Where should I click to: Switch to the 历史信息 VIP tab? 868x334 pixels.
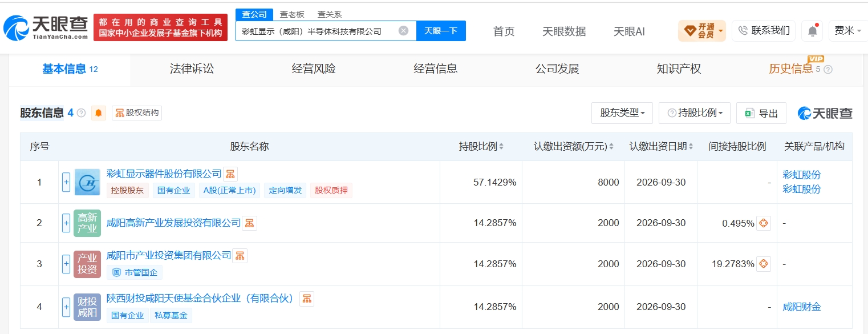click(791, 70)
